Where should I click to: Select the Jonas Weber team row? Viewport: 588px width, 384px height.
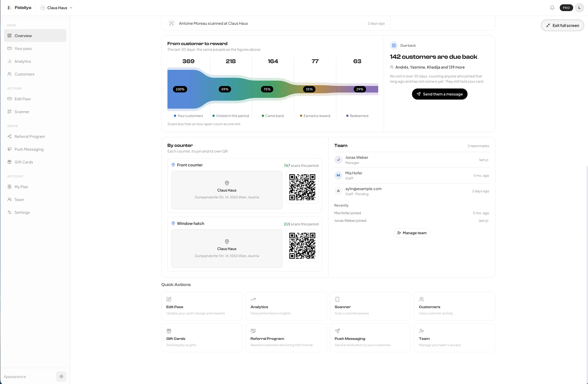tap(412, 160)
